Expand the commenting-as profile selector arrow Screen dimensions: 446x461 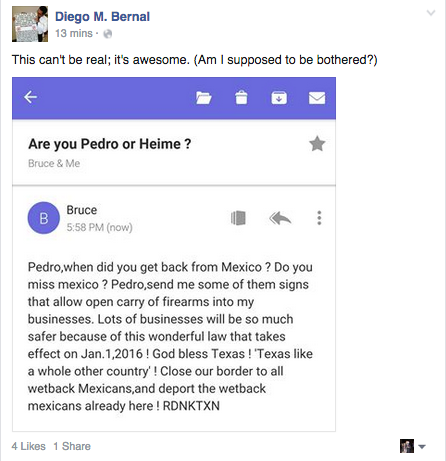click(422, 447)
